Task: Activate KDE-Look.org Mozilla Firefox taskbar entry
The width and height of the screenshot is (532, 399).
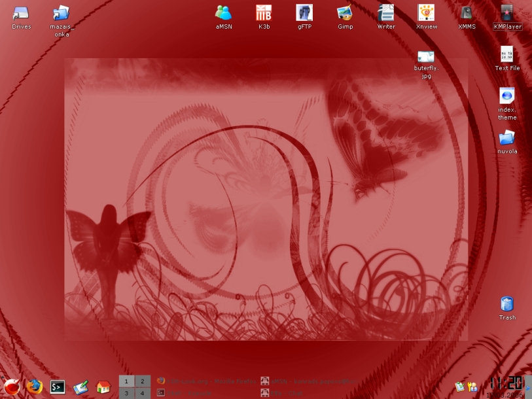Action: pyautogui.click(x=207, y=381)
